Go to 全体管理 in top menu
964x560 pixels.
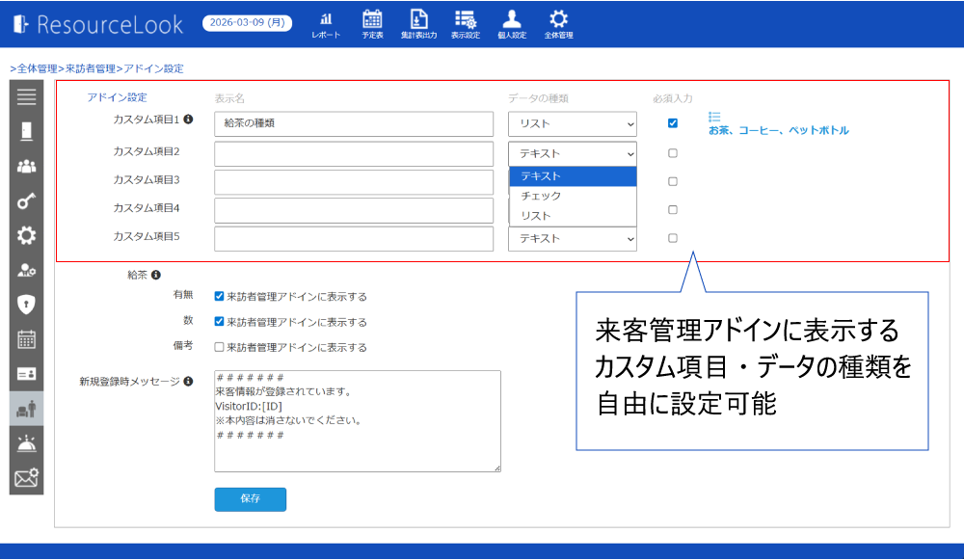click(x=558, y=24)
